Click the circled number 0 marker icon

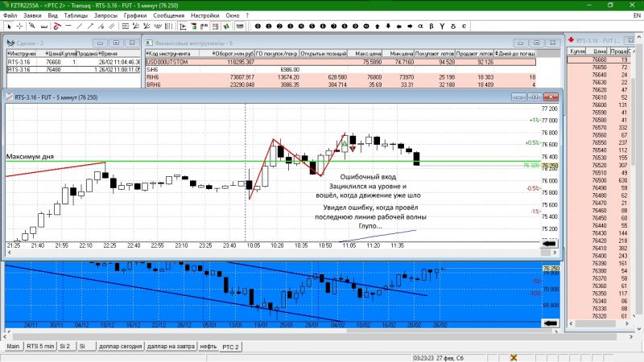[258, 27]
